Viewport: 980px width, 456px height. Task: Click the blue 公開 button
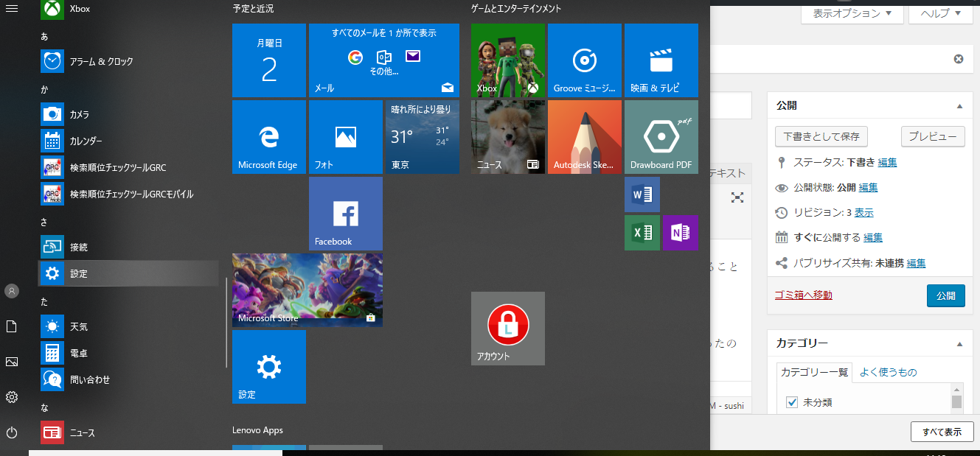945,295
